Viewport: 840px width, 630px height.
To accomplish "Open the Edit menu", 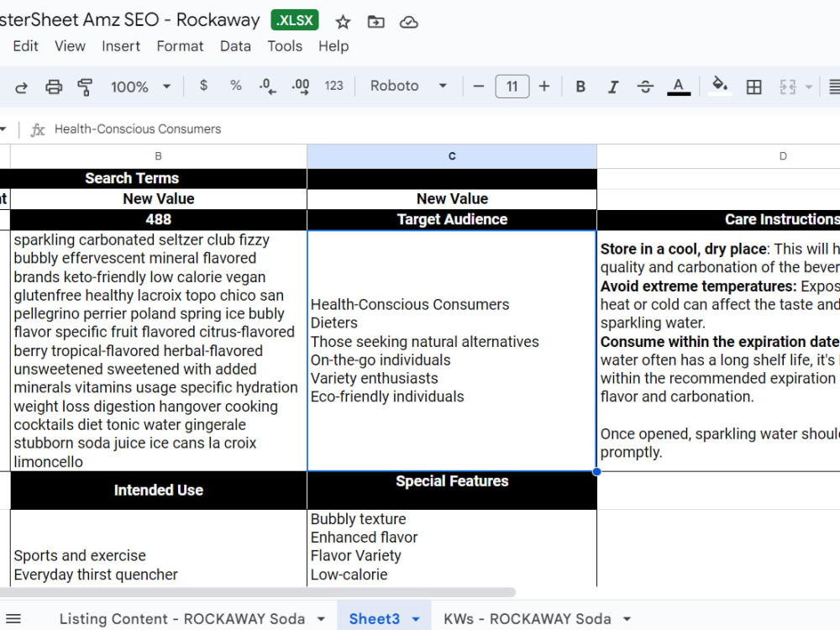I will pos(25,46).
